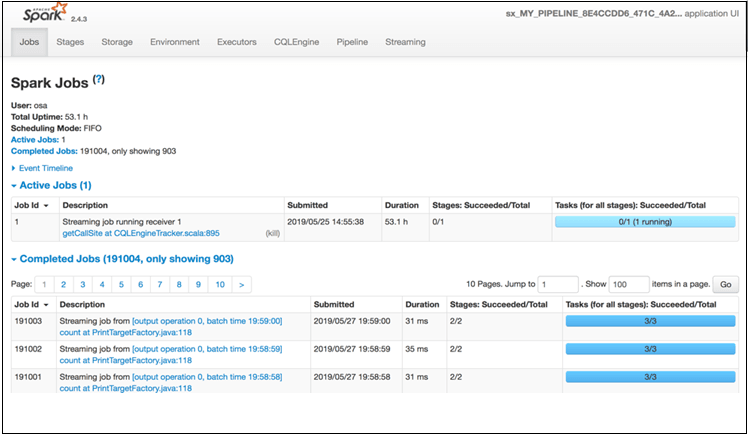Viewport: 748px width, 436px height.
Task: Click the Duration header in Completed Jobs table
Action: (x=422, y=305)
